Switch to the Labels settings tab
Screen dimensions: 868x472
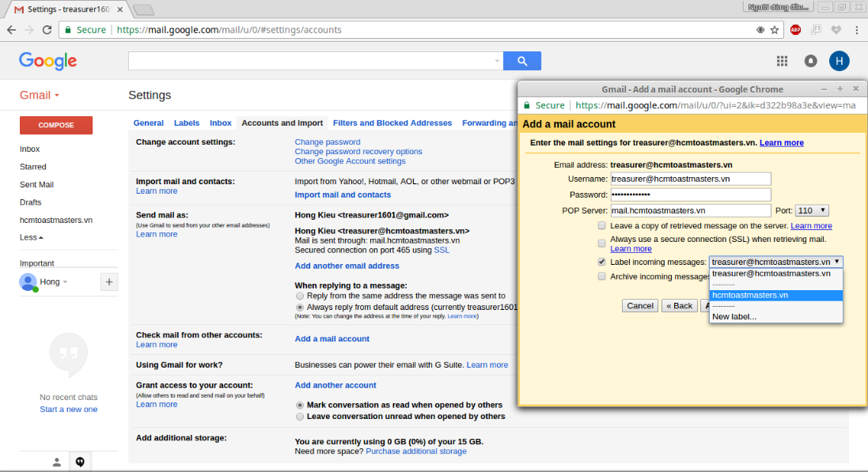tap(187, 123)
